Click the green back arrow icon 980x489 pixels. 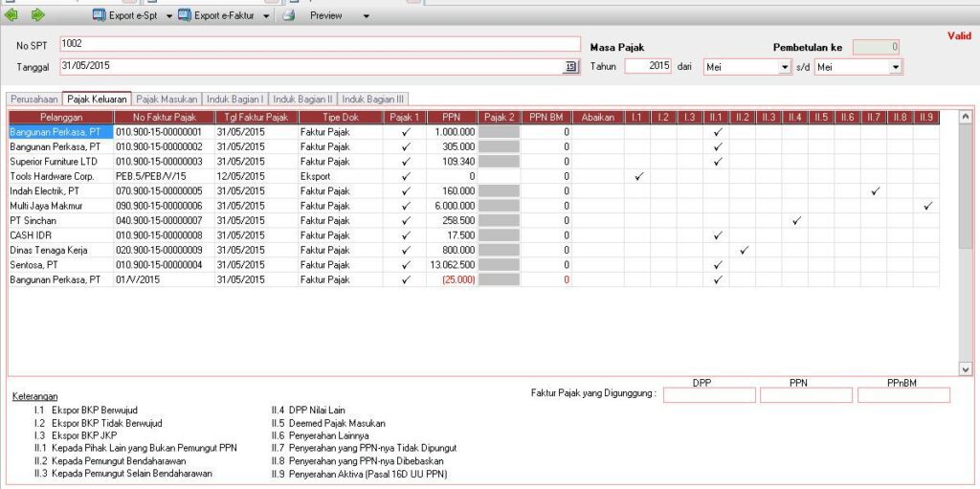[13, 15]
